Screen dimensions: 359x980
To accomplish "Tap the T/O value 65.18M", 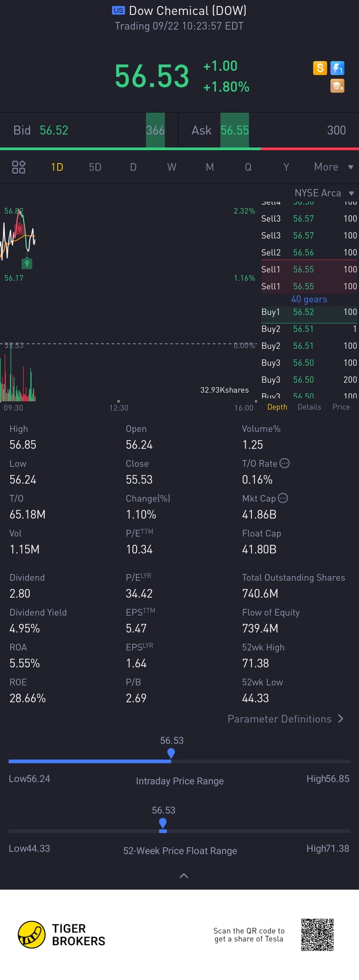I will [x=27, y=514].
